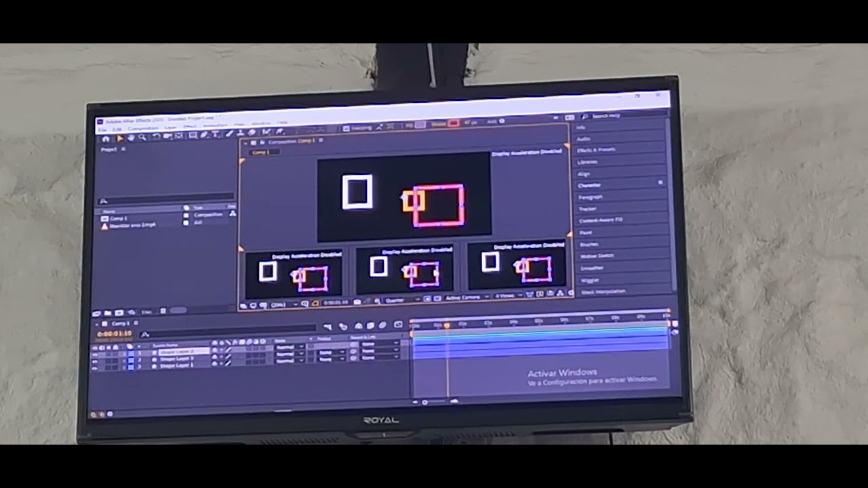Expand the Content-Aware Fill panel
The height and width of the screenshot is (488, 868).
(600, 220)
